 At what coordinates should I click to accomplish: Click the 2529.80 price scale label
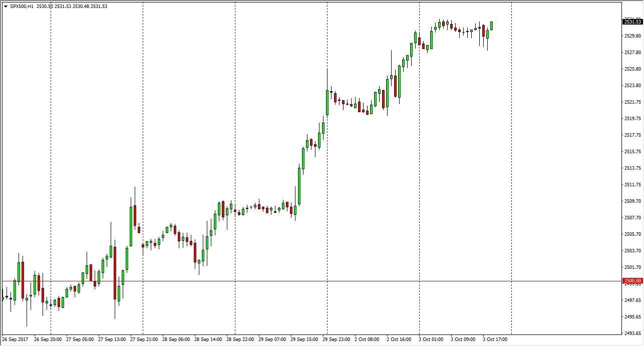tap(633, 36)
